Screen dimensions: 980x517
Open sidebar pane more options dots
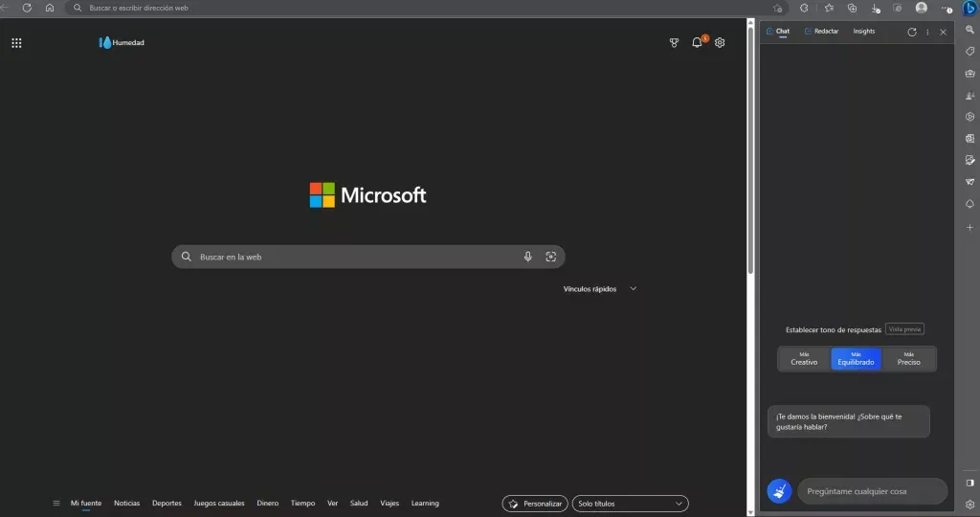click(x=927, y=32)
